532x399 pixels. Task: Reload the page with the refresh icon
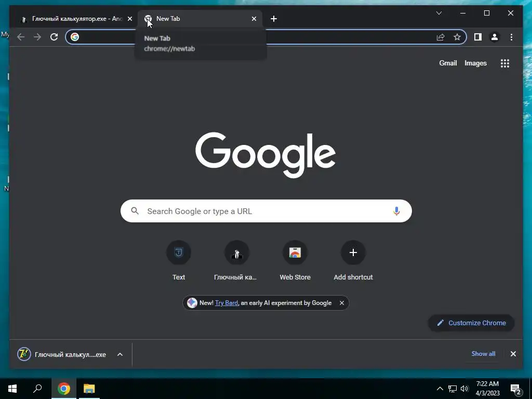(x=54, y=37)
